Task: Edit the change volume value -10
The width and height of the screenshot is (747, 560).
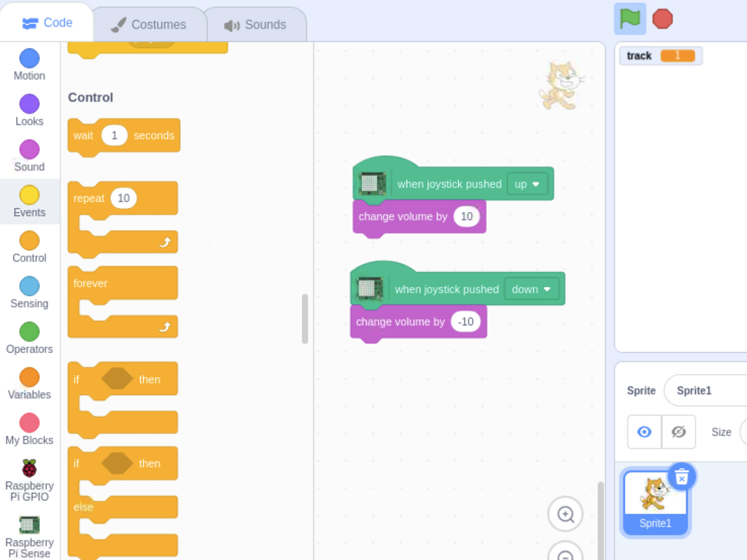Action: point(465,322)
